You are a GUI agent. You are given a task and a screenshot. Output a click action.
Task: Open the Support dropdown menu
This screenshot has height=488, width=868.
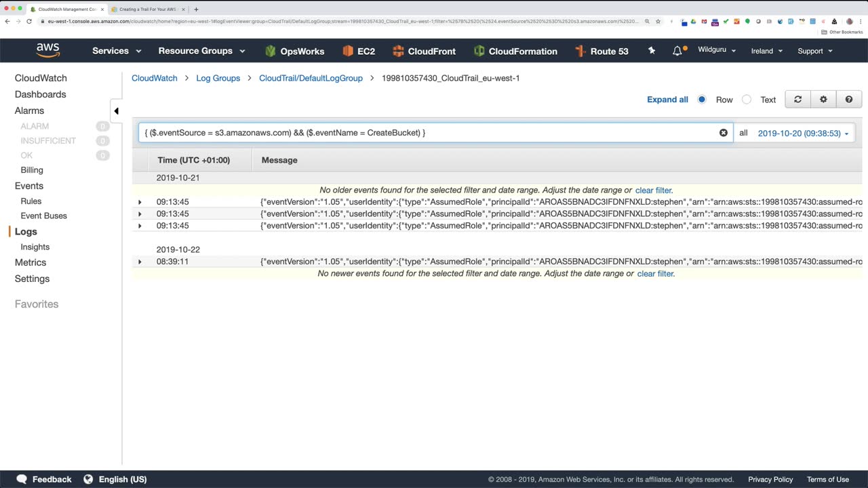pyautogui.click(x=815, y=51)
